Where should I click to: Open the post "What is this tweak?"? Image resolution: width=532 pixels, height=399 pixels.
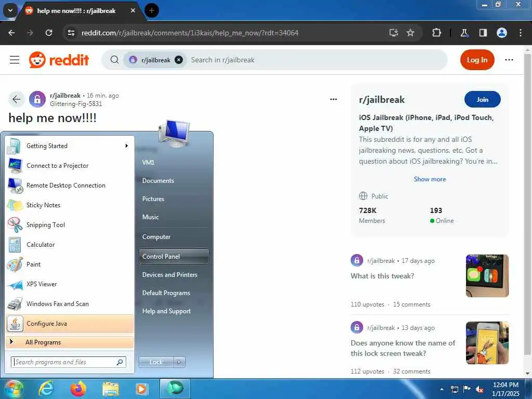click(382, 276)
